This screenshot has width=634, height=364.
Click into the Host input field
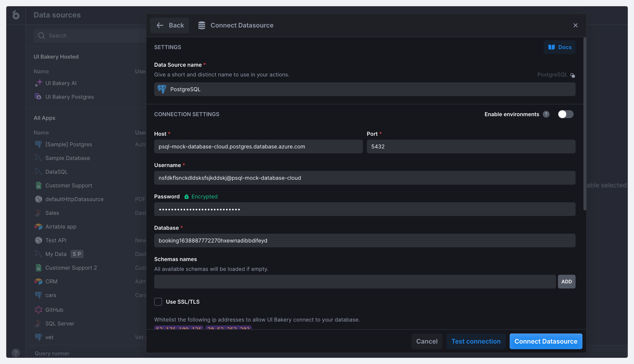click(258, 147)
